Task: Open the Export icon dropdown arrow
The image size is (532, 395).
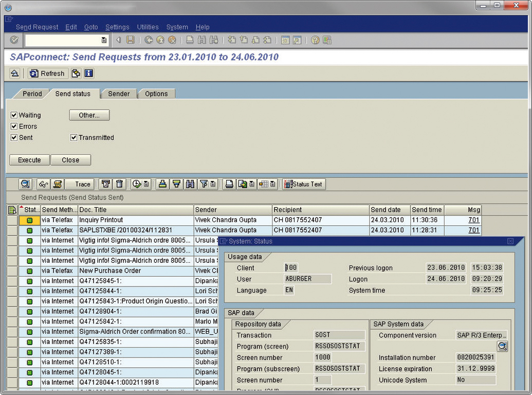Action: pyautogui.click(x=252, y=184)
